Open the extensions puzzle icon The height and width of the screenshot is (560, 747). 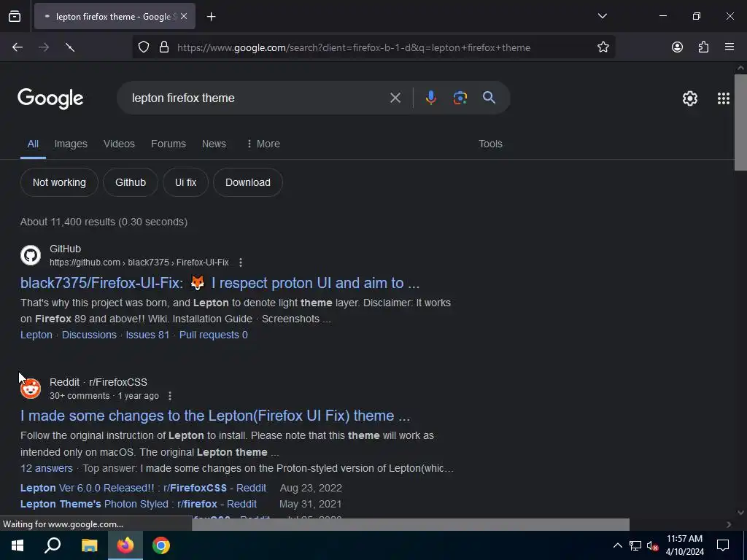(x=703, y=47)
